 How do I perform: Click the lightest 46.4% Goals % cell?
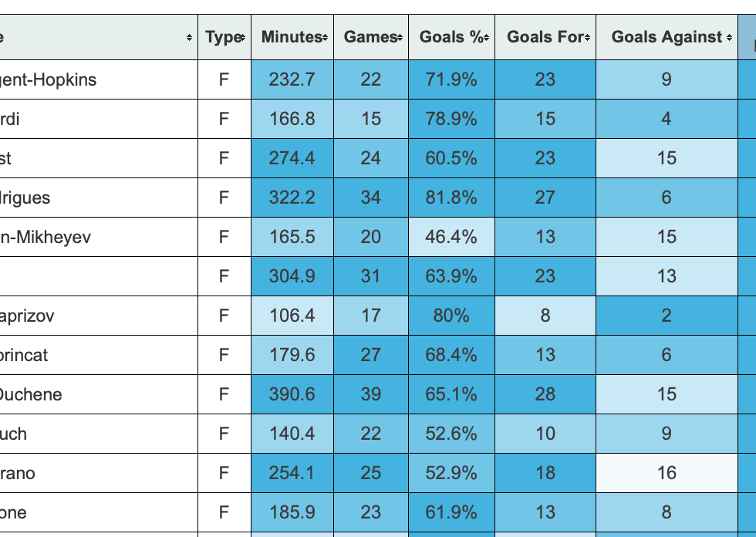tap(451, 237)
